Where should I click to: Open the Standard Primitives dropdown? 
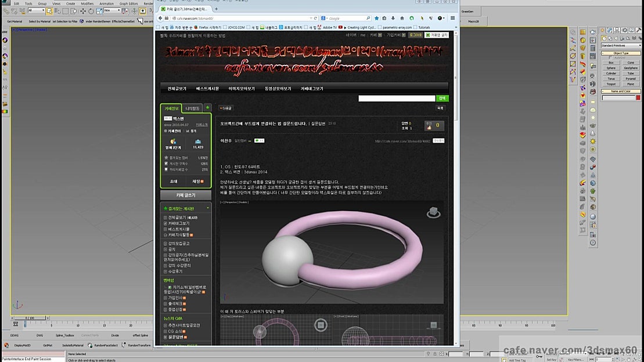click(x=620, y=45)
